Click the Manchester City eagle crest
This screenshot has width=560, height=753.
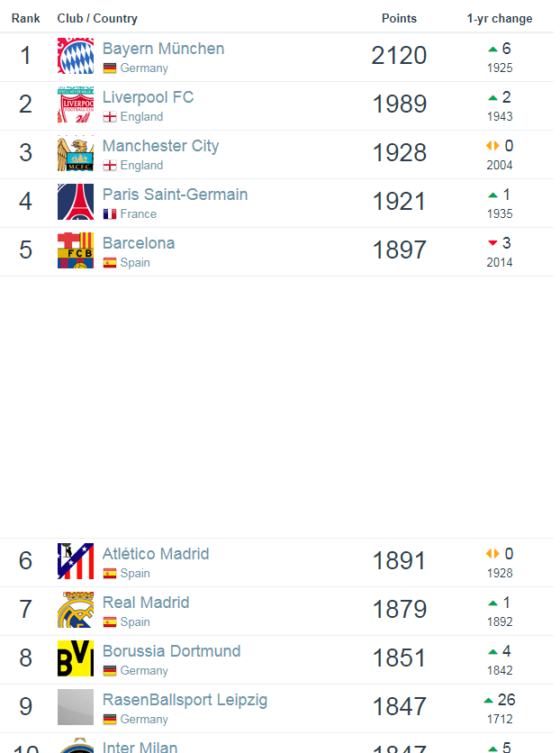pos(76,153)
